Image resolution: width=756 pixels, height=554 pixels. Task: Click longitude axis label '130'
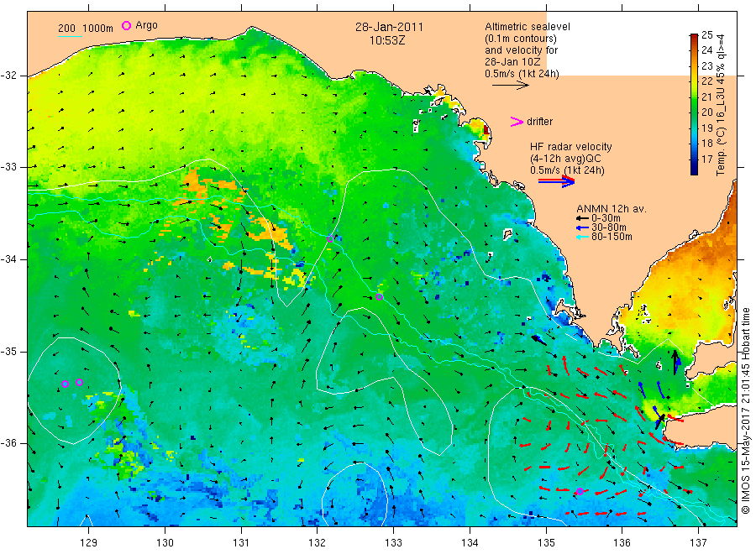click(x=165, y=543)
